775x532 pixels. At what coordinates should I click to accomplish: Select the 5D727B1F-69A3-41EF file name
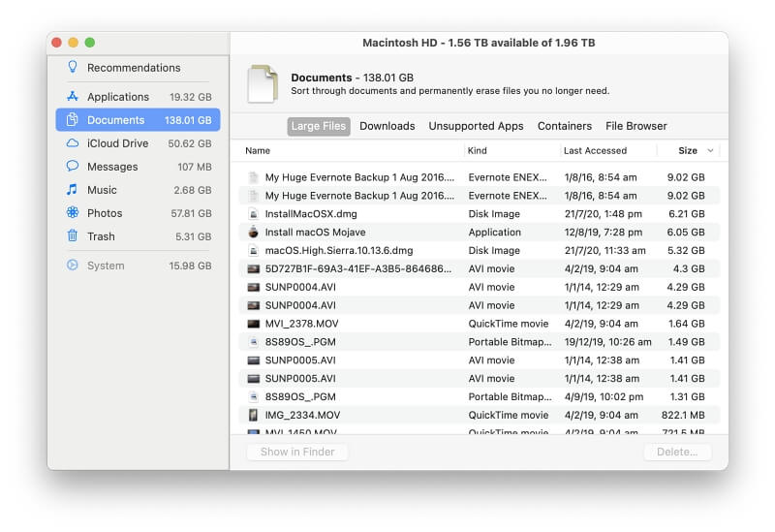tap(357, 268)
